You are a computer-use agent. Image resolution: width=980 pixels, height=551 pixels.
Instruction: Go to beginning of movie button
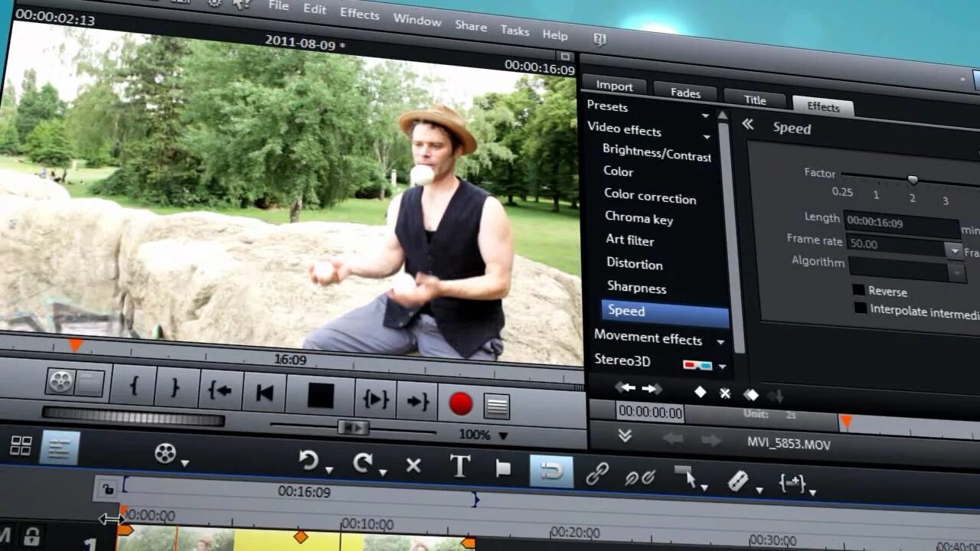[265, 393]
